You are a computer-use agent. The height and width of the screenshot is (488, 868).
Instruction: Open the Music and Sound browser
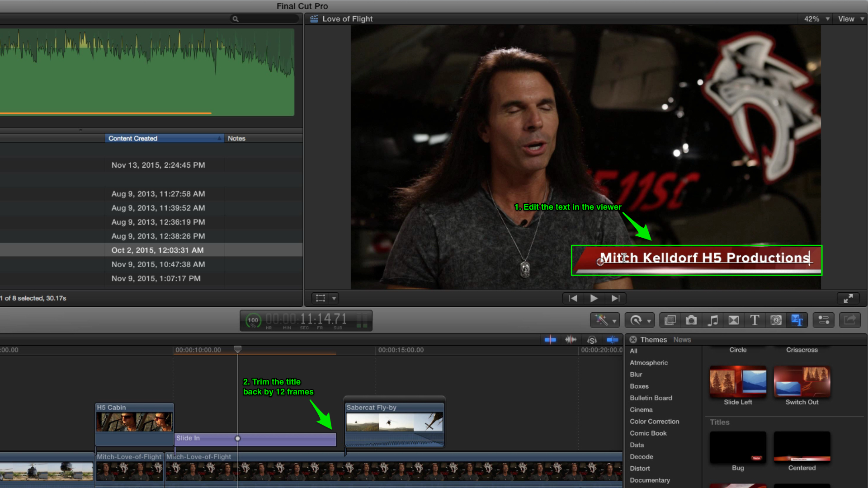click(x=712, y=320)
